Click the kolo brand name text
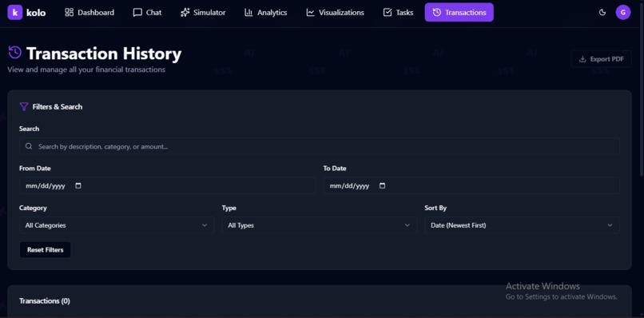Screen dimensions: 644x318 click(x=36, y=13)
